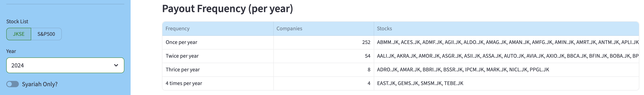This screenshot has height=95, width=644.
Task: Toggle the Syariah Only switch
Action: tap(13, 84)
